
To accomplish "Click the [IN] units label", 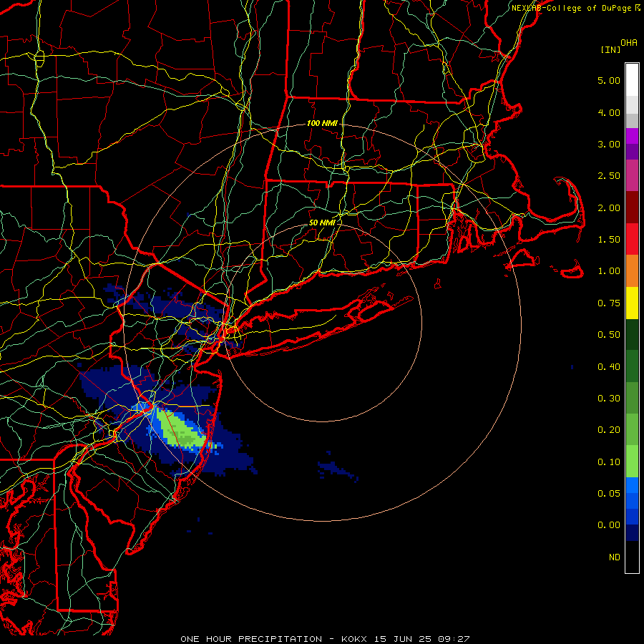I will pyautogui.click(x=610, y=49).
